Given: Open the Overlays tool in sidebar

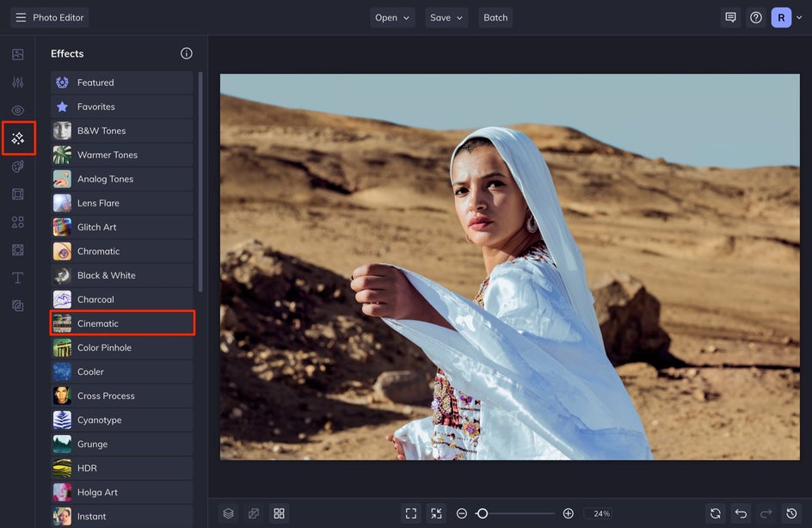Looking at the screenshot, I should click(17, 250).
